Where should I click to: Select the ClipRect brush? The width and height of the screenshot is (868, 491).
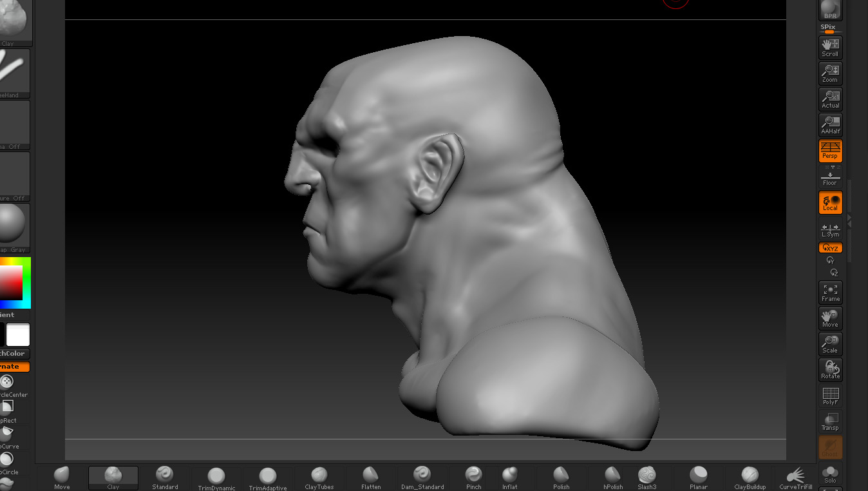click(8, 412)
